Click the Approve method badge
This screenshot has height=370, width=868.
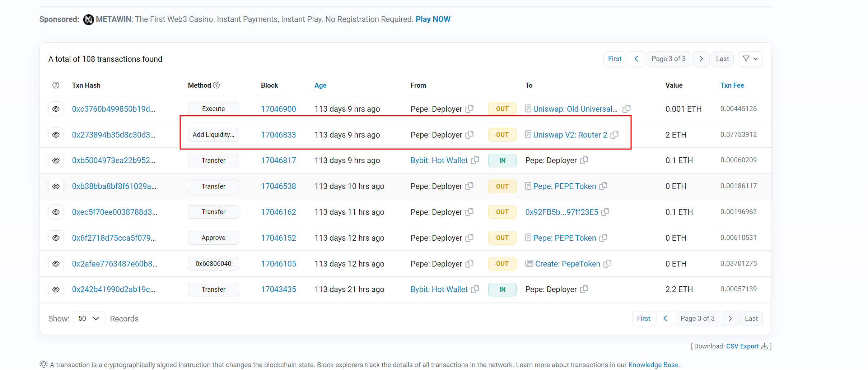click(x=213, y=238)
